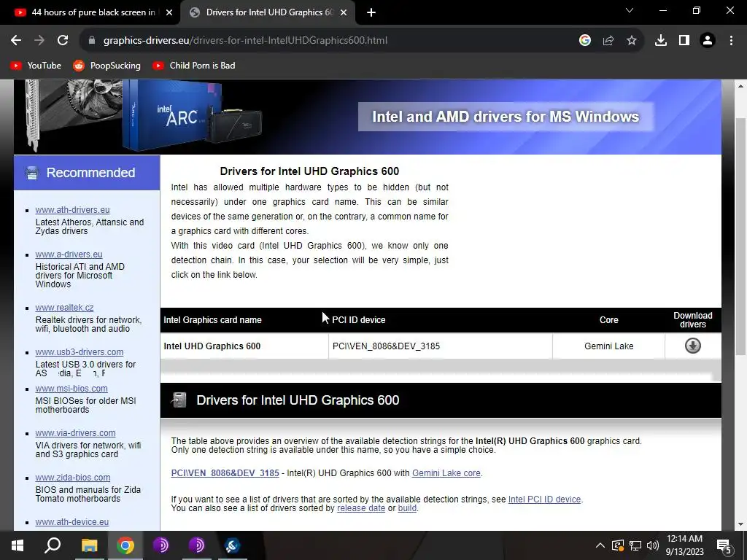The height and width of the screenshot is (560, 747).
Task: Close the Drivers for Intel UHD tab
Action: click(344, 13)
